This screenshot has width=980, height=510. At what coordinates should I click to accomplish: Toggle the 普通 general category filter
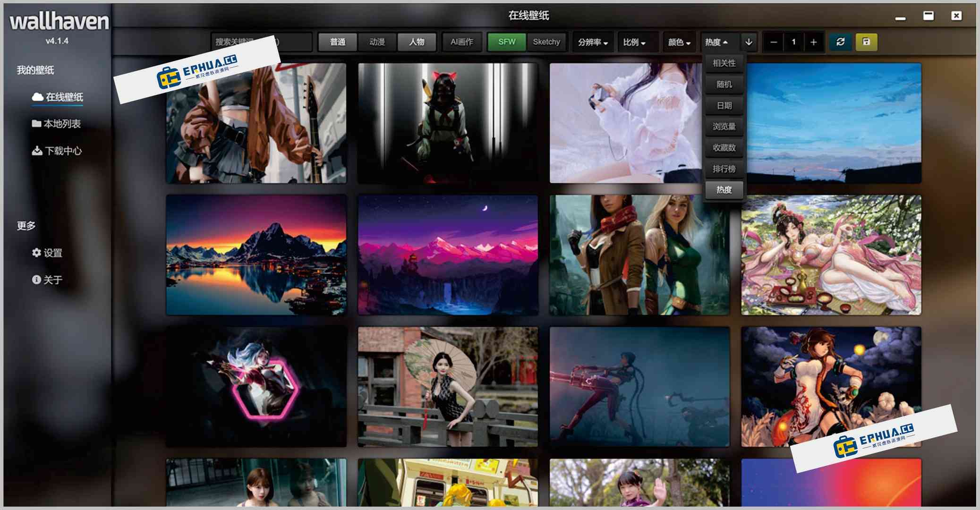pos(338,42)
